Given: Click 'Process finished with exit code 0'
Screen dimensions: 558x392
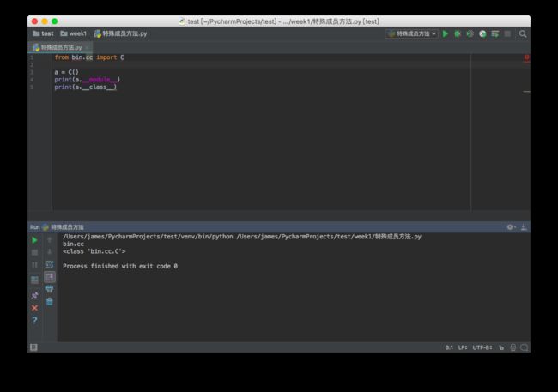Looking at the screenshot, I should pos(120,266).
